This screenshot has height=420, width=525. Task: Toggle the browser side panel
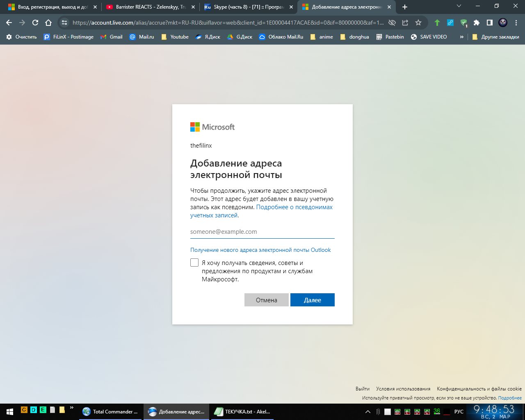pos(490,23)
